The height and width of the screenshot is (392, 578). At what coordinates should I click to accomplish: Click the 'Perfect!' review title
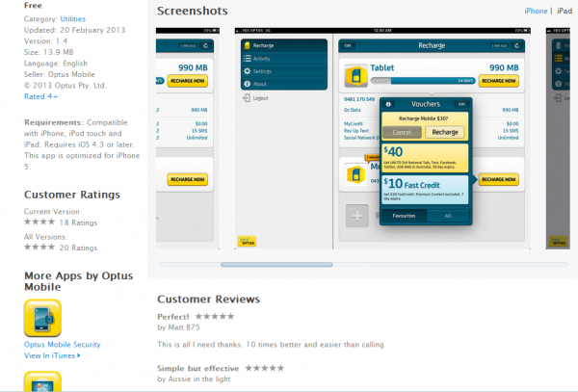pyautogui.click(x=172, y=317)
